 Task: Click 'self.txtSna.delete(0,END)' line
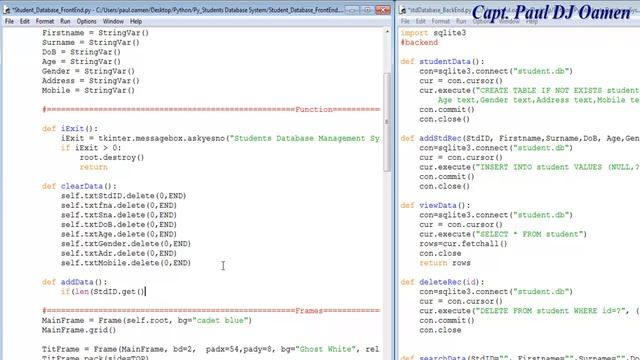tap(119, 215)
